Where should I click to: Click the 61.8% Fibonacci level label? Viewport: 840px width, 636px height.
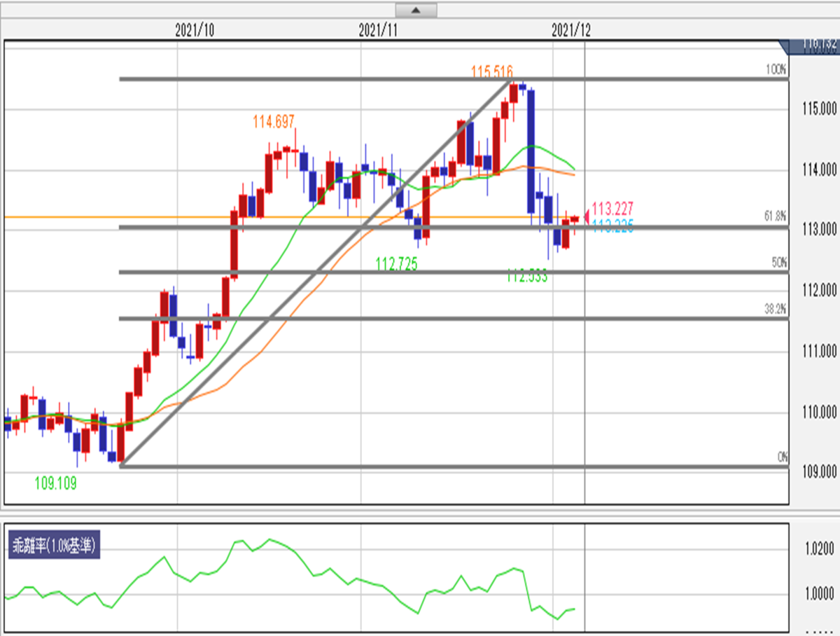[776, 216]
